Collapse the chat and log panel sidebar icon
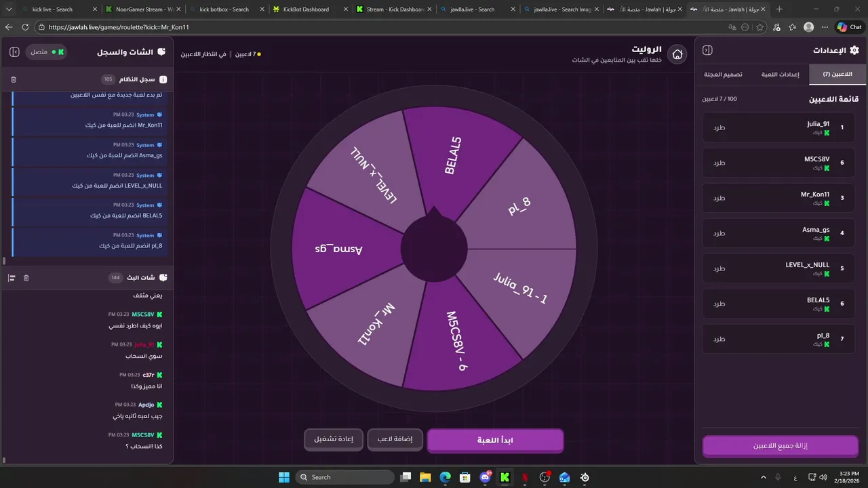 click(14, 52)
